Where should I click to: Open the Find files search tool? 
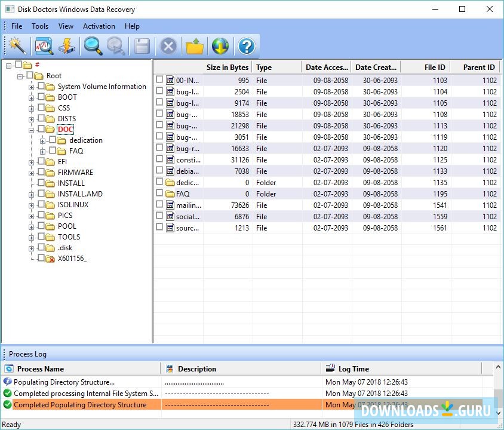point(91,46)
